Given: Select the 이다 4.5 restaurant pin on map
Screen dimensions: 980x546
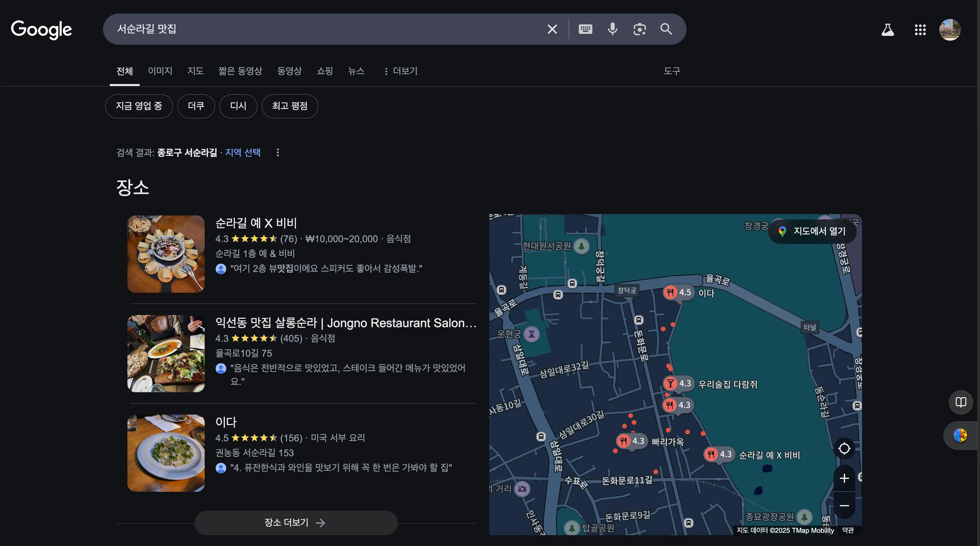Looking at the screenshot, I should coord(678,292).
